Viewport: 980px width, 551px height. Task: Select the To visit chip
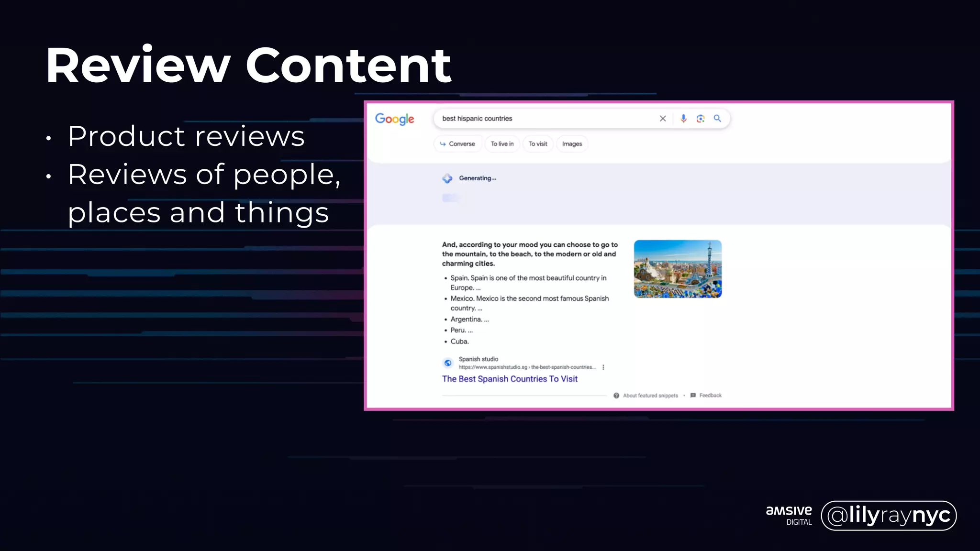tap(538, 144)
